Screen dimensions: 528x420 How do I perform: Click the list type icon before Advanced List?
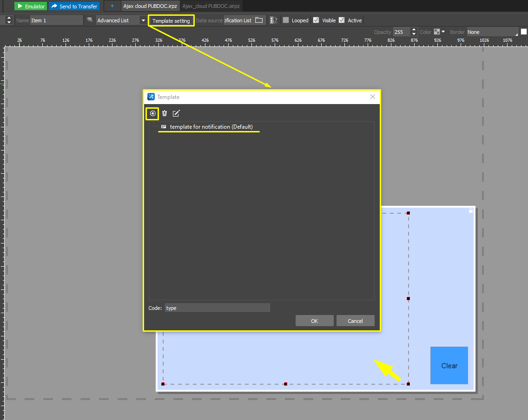point(90,20)
